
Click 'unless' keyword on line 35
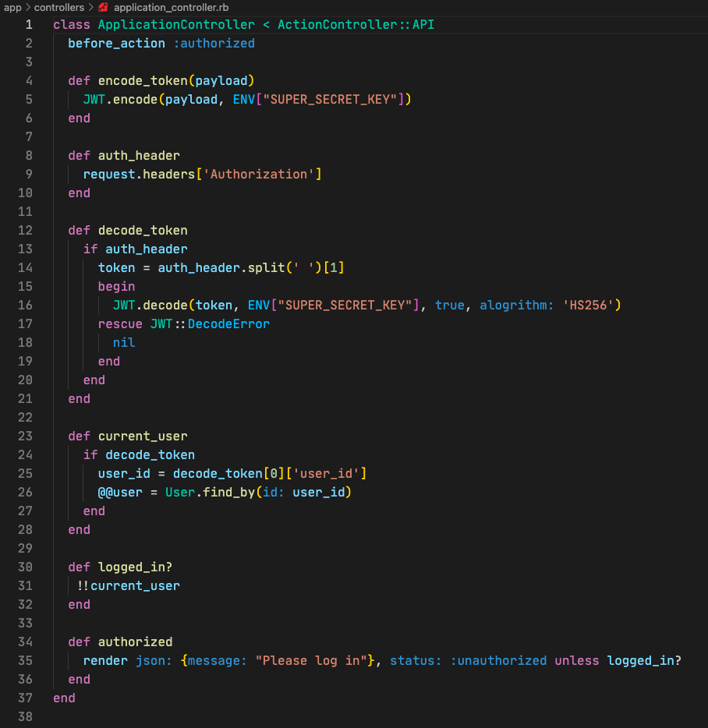[577, 661]
